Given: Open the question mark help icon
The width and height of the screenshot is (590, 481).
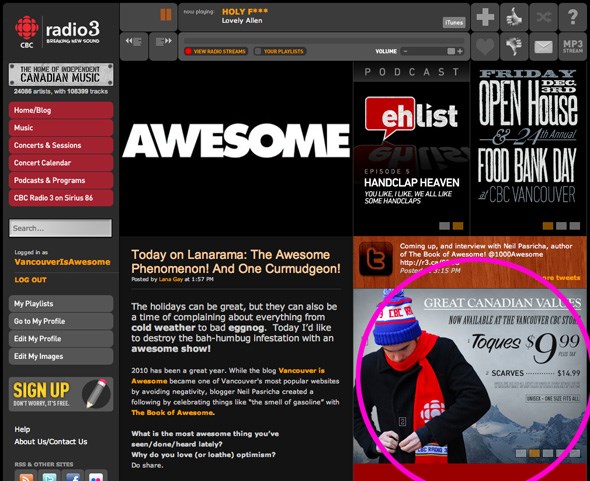Looking at the screenshot, I should pyautogui.click(x=572, y=17).
